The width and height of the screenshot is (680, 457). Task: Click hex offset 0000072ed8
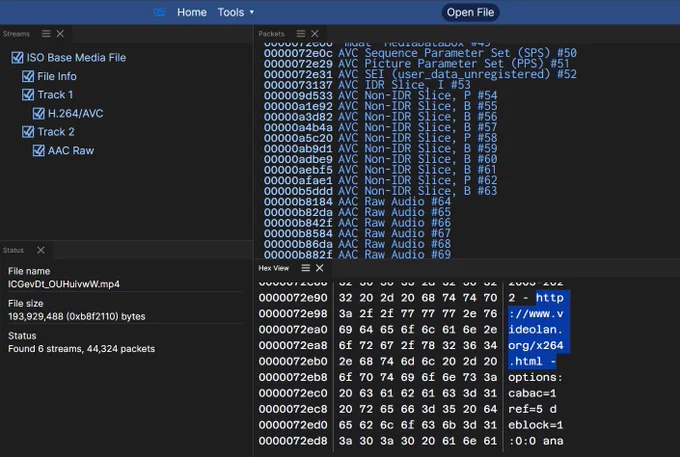(x=293, y=441)
